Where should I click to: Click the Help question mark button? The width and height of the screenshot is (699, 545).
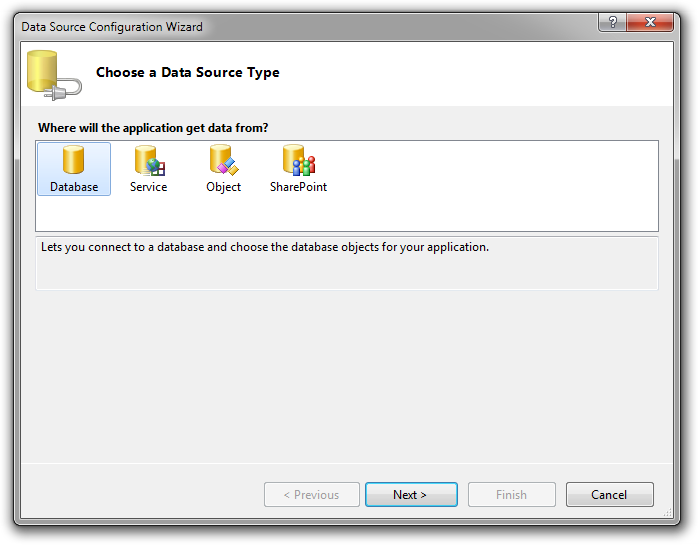coord(613,22)
